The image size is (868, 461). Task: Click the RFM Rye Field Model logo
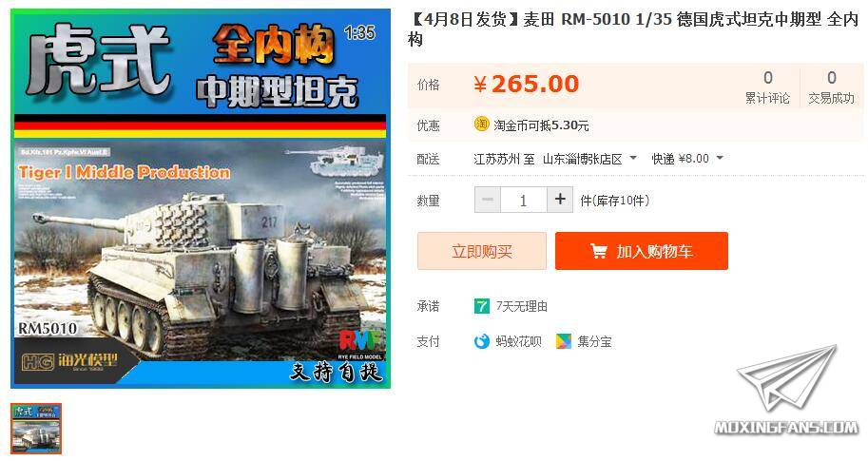tap(359, 344)
